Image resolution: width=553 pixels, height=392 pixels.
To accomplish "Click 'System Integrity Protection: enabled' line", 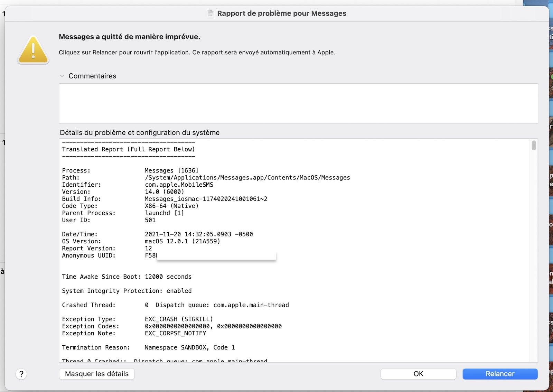I will [127, 291].
